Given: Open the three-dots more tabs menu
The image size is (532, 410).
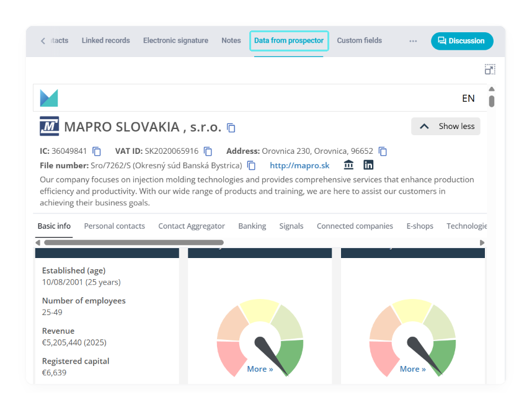Looking at the screenshot, I should coord(413,41).
